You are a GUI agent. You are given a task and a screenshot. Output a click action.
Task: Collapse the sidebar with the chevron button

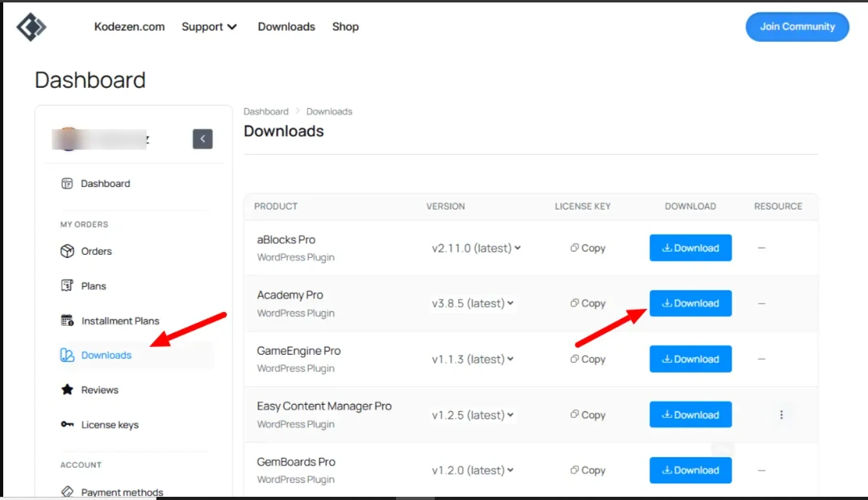[x=202, y=139]
